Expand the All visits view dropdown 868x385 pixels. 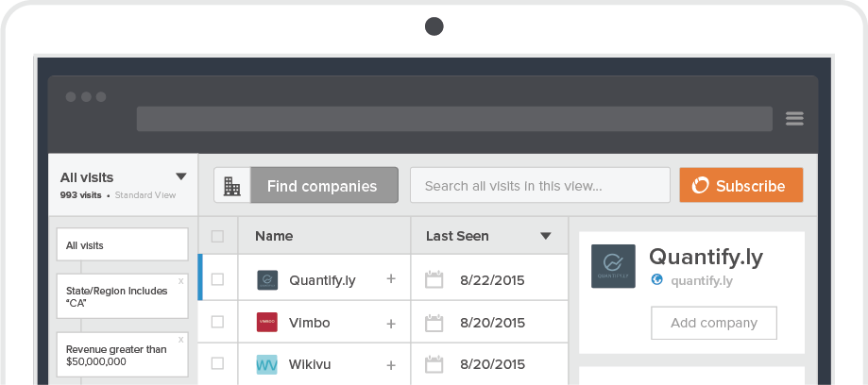180,176
